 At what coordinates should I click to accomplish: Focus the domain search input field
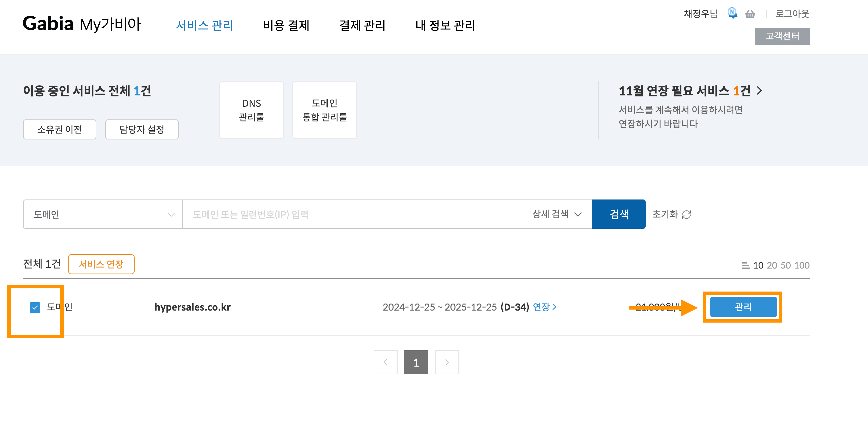354,214
